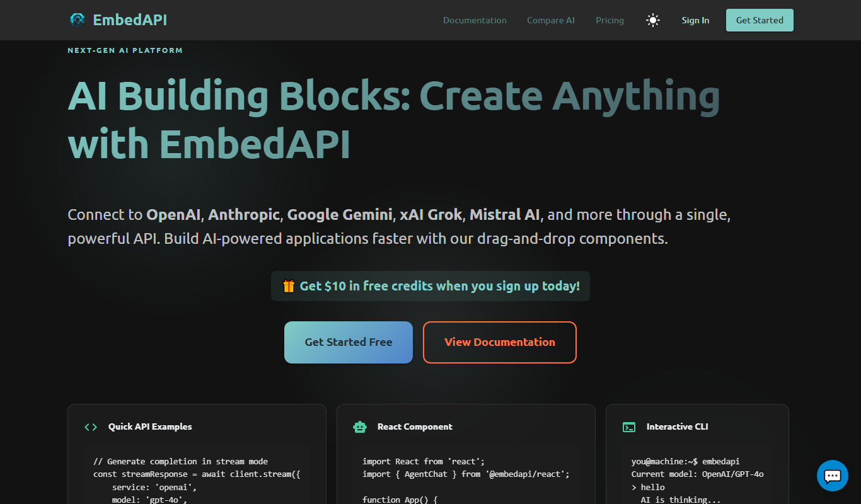Click the code brackets icon beside Quick API Examples
The height and width of the screenshot is (504, 861).
coord(91,427)
